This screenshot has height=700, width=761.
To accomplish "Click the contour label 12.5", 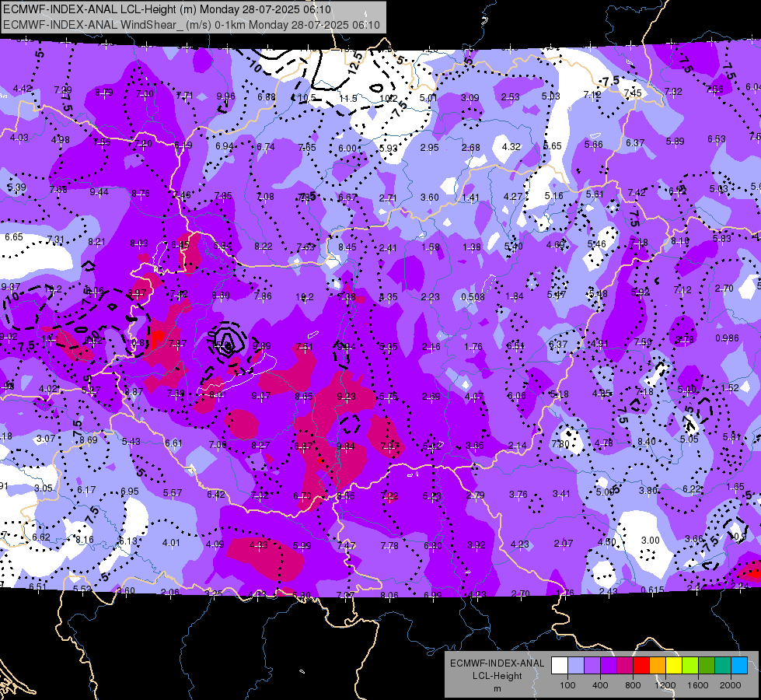I will [x=356, y=63].
